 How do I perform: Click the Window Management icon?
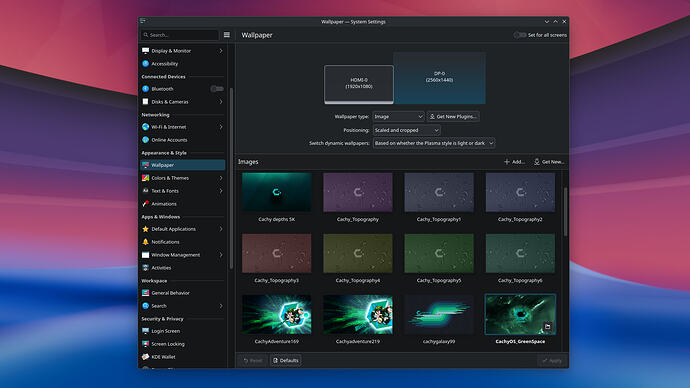(x=145, y=255)
